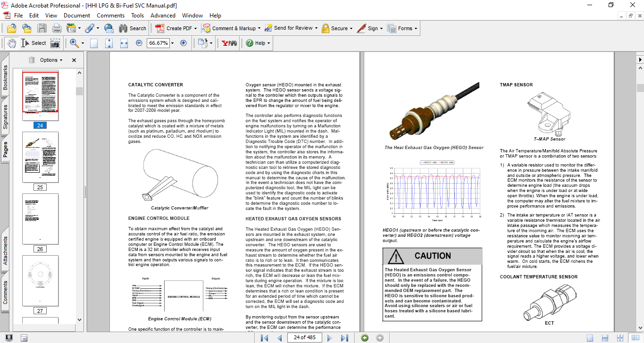Click the green Previous View arrow
Image resolution: width=644 pixels, height=343 pixels.
[x=365, y=338]
